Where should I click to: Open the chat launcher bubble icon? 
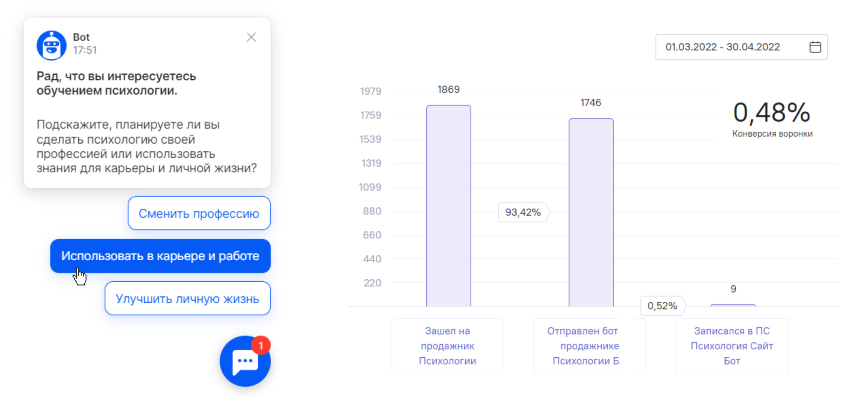point(245,361)
